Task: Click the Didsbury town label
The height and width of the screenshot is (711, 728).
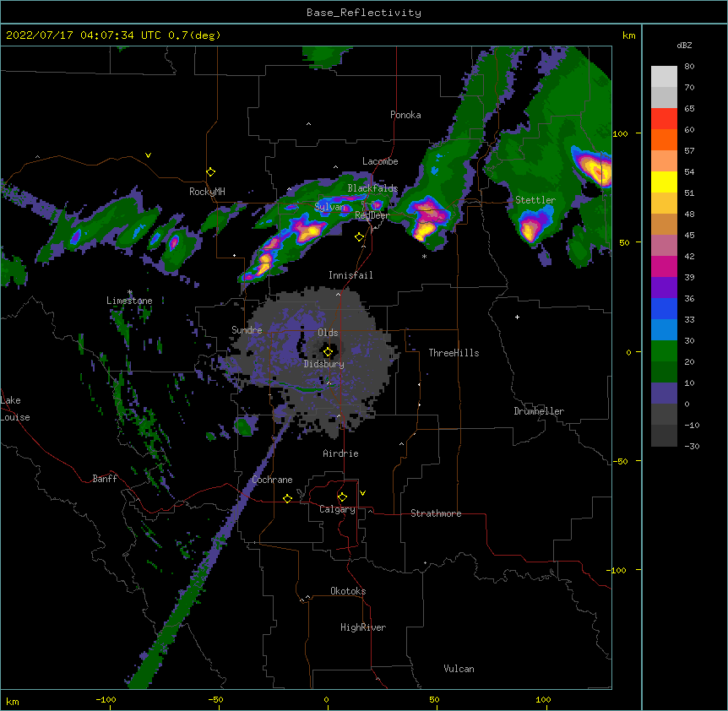Action: pos(324,364)
